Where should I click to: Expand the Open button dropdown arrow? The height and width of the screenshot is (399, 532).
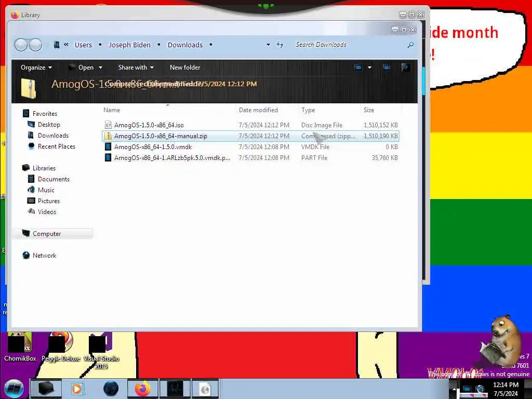point(100,68)
